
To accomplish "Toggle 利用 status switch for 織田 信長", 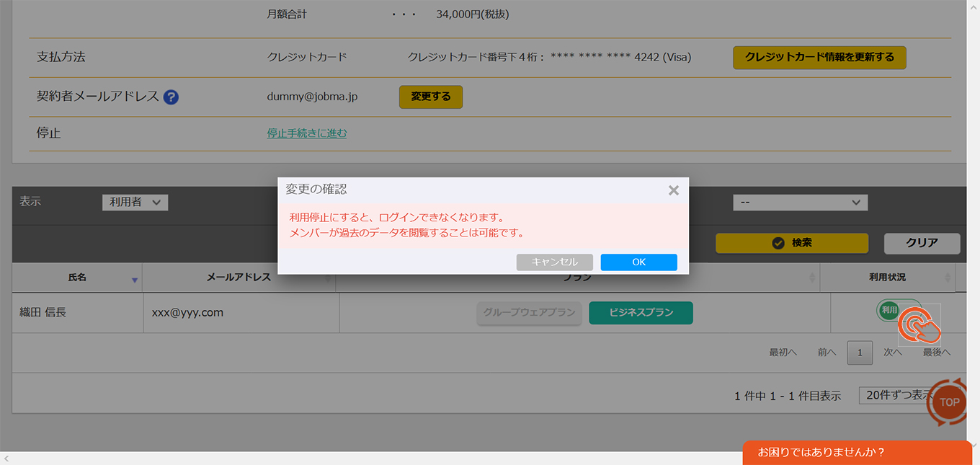I will click(899, 310).
